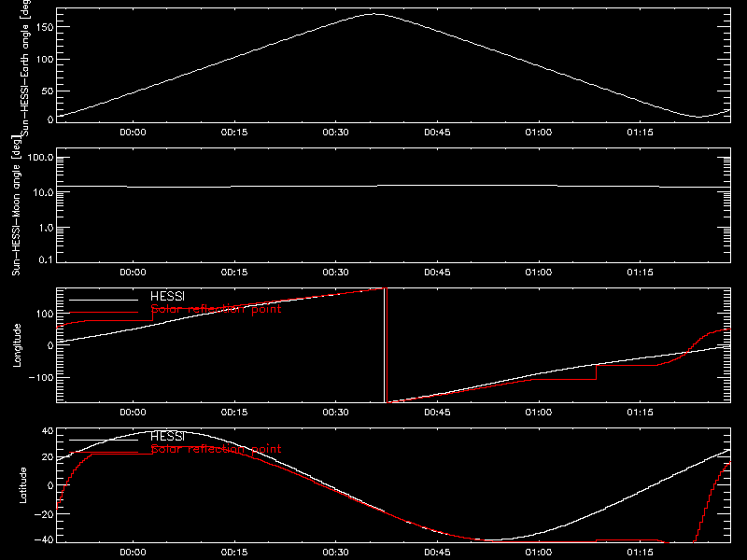Click the -40 tick on Latitude plot
The image size is (747, 560).
45,540
